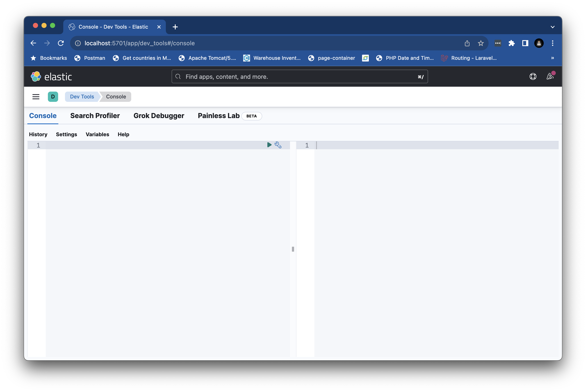586x392 pixels.
Task: Click the browser forward arrow
Action: click(x=47, y=43)
